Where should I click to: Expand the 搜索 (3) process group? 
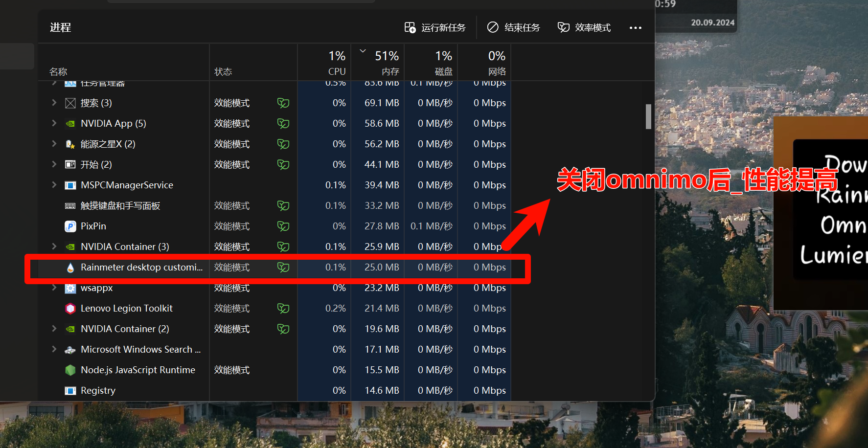(54, 103)
